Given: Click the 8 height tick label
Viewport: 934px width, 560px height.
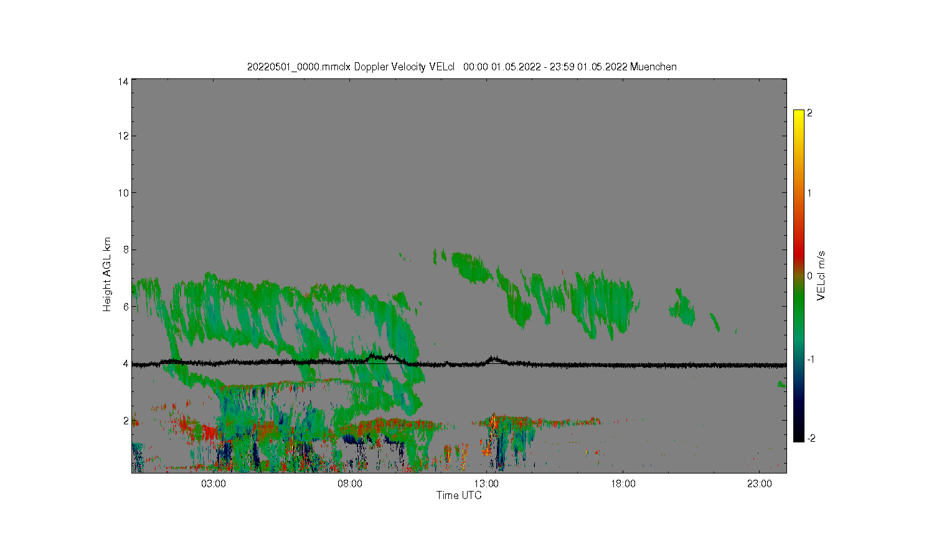Looking at the screenshot, I should pos(126,250).
